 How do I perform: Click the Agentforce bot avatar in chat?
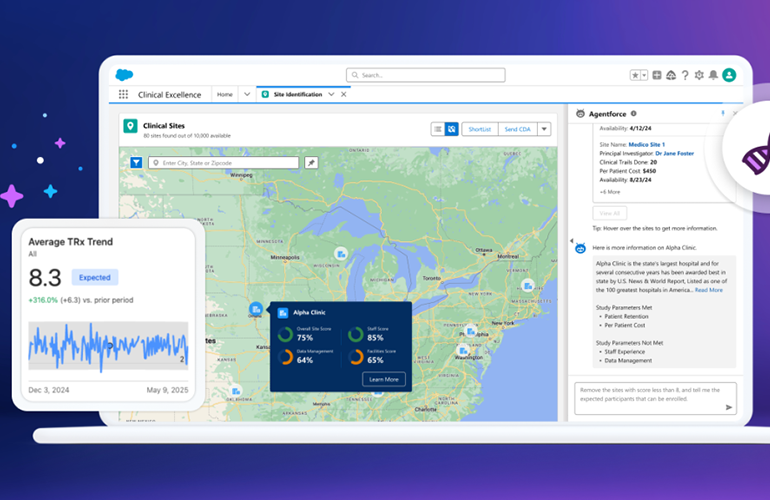pyautogui.click(x=580, y=248)
